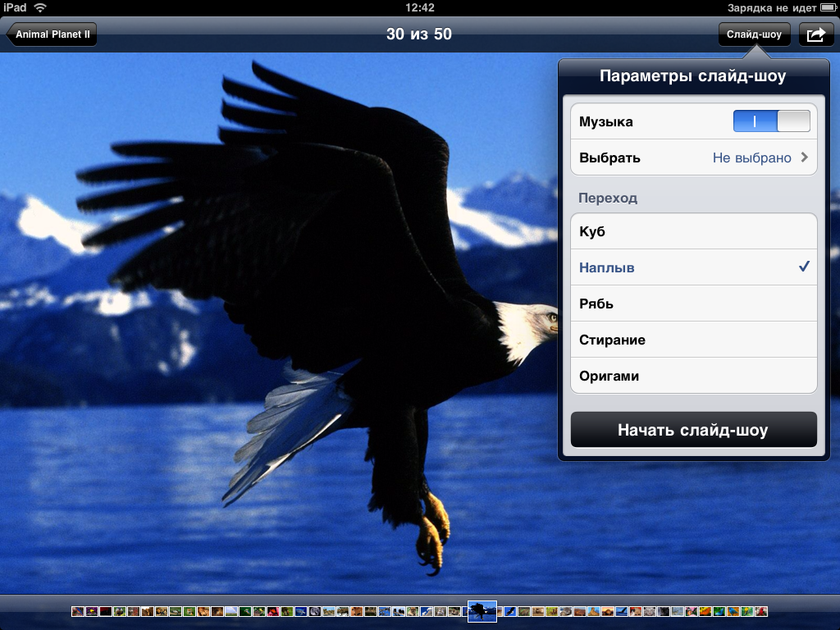Jump to the last thumbnail in the strip
Screen dimensions: 840x630
click(x=761, y=611)
